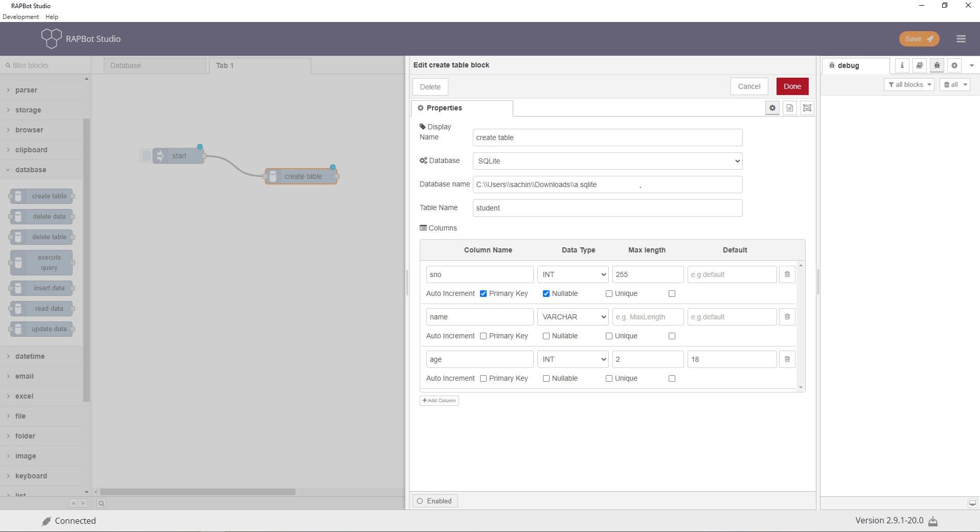Viewport: 980px width, 532px height.
Task: Expand the excel palette category
Action: pyautogui.click(x=41, y=396)
